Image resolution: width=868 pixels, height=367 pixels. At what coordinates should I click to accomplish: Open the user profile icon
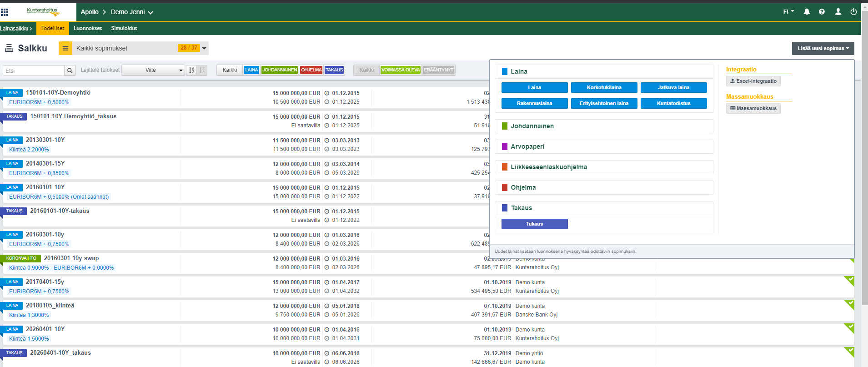point(838,12)
